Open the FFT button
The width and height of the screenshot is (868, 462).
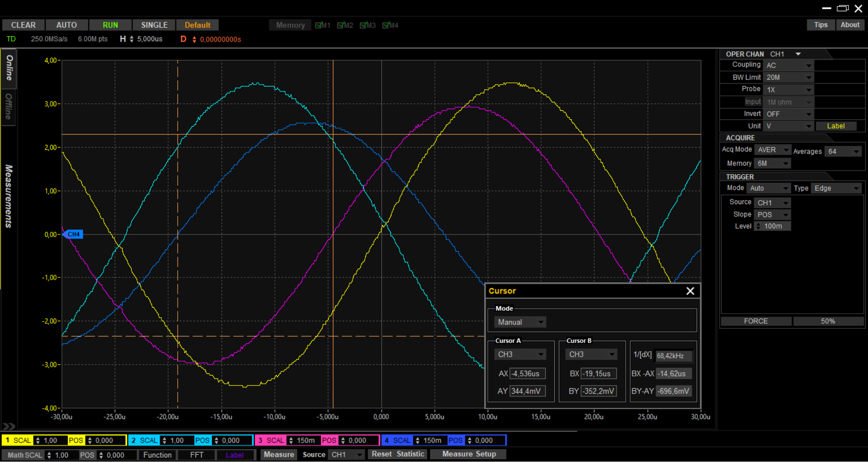[x=197, y=455]
